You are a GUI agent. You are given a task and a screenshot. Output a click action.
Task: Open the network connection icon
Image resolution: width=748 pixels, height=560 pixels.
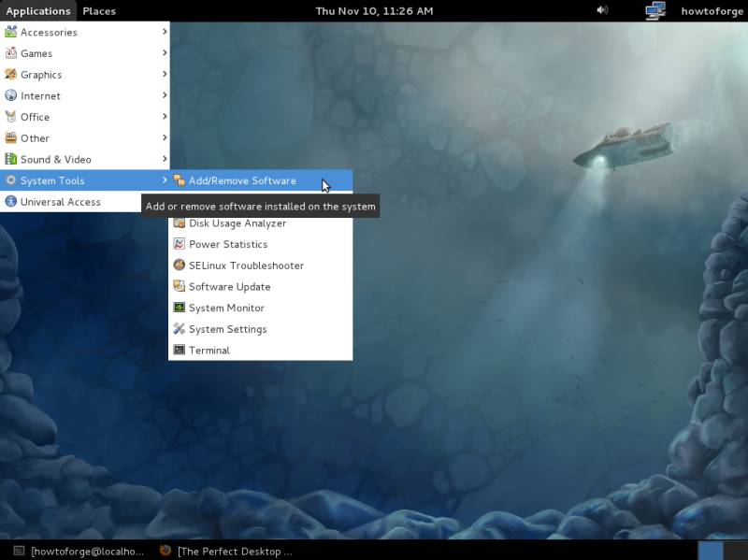(655, 11)
